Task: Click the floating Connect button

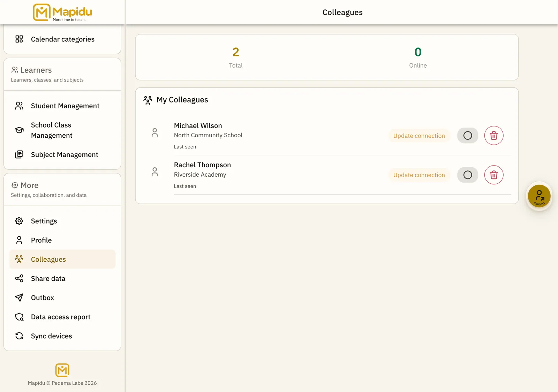Action: pos(539,196)
